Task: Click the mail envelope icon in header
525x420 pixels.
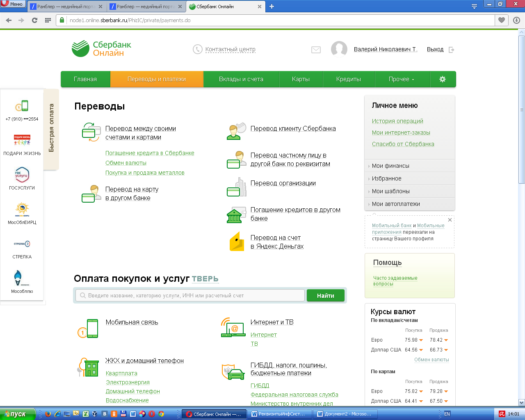Action: (x=316, y=50)
